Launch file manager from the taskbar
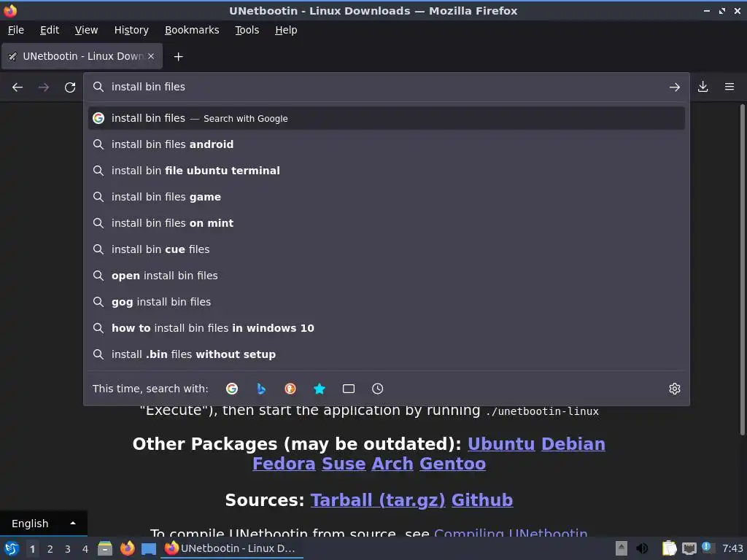Viewport: 747px width, 560px height. pyautogui.click(x=105, y=548)
